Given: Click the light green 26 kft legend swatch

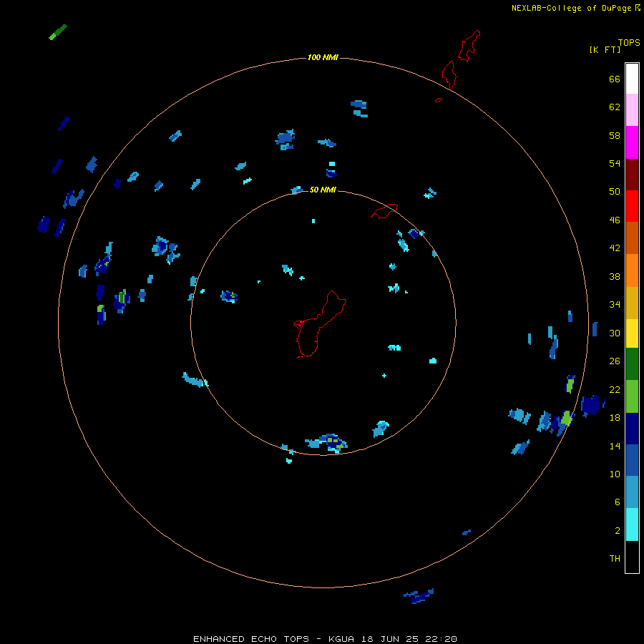Looking at the screenshot, I should tap(632, 396).
